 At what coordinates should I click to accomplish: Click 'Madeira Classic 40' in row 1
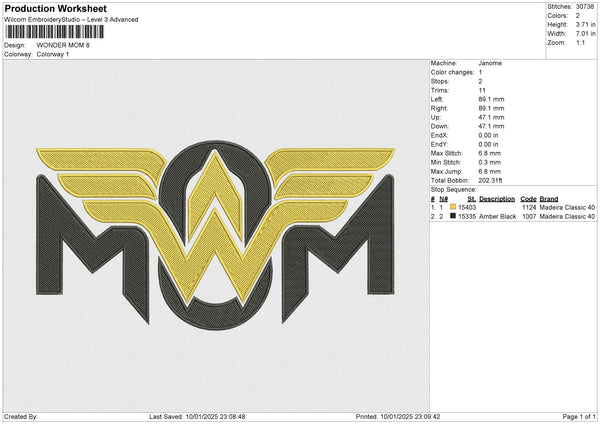coord(567,207)
